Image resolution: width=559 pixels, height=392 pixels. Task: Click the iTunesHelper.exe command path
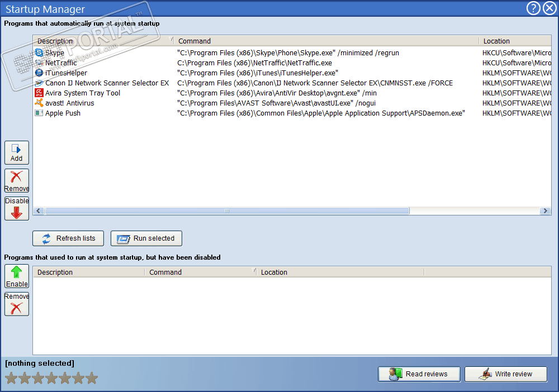pos(258,73)
